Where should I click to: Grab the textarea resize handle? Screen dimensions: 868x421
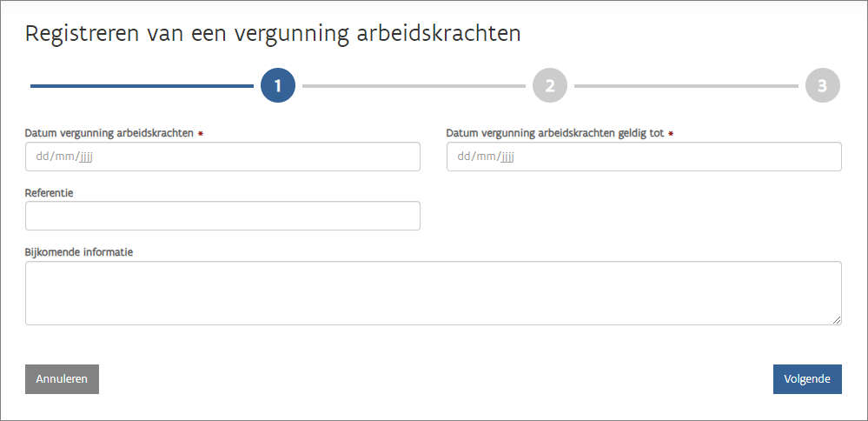837,320
